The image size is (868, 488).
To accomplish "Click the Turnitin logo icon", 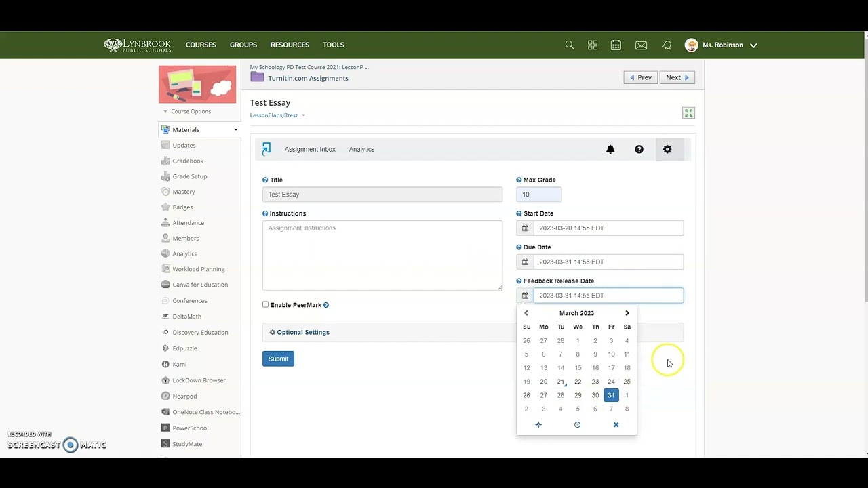I will click(x=267, y=149).
